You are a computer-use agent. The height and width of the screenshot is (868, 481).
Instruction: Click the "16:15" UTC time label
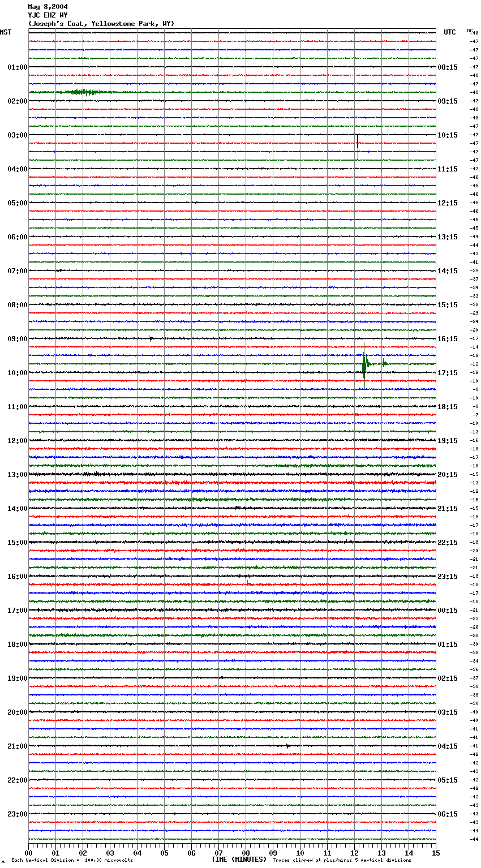pyautogui.click(x=448, y=339)
